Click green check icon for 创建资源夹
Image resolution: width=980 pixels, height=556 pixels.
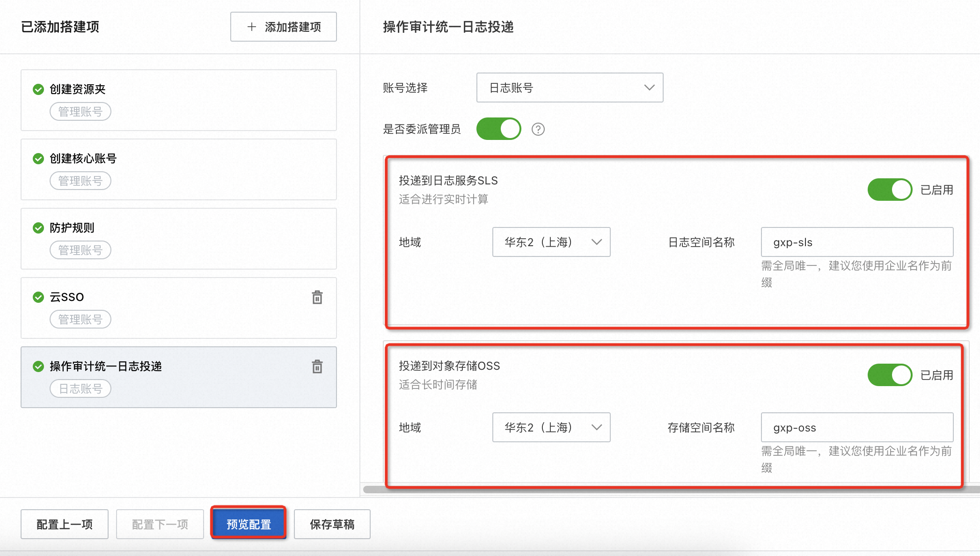tap(38, 89)
